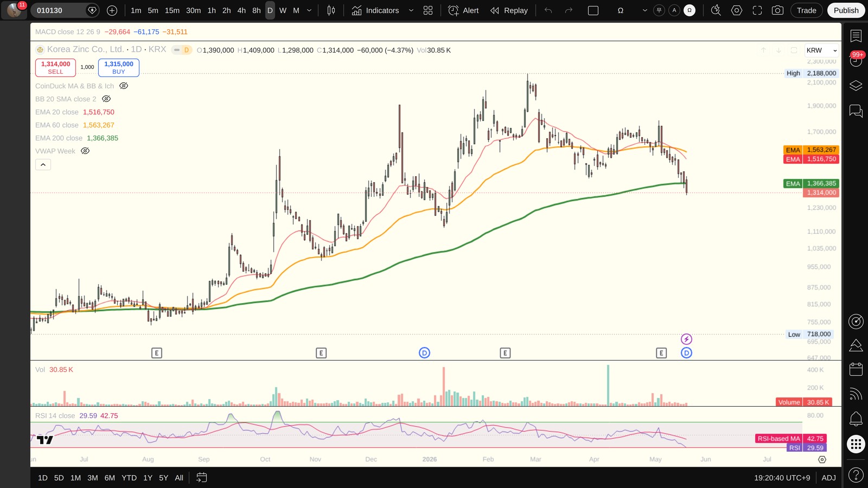Open the chart type candlestick selector
The height and width of the screenshot is (488, 868).
click(331, 10)
